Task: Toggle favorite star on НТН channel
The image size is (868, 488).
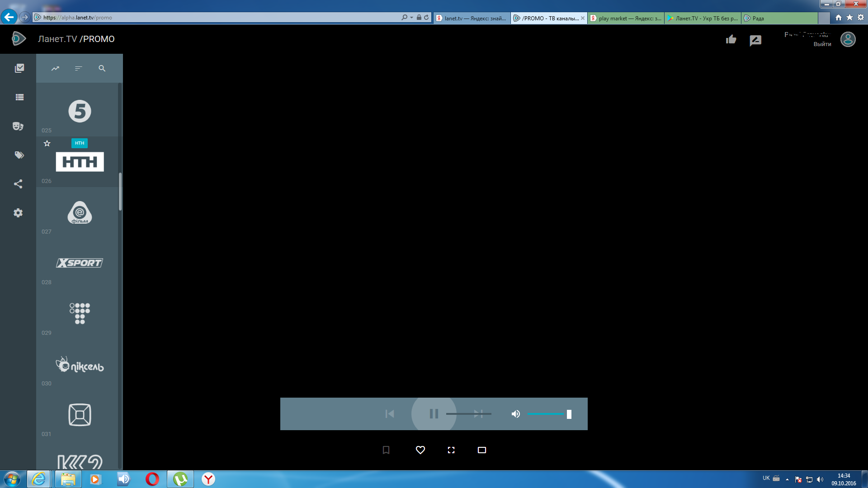Action: point(47,144)
